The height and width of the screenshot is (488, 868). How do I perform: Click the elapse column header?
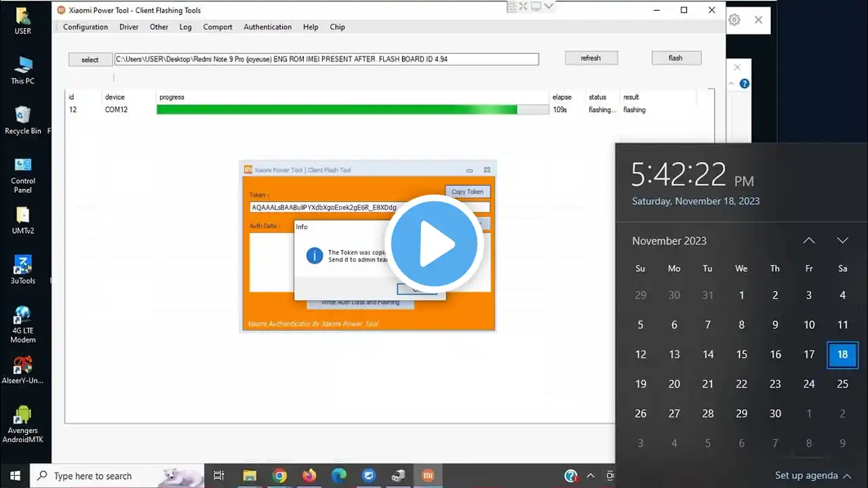[562, 97]
